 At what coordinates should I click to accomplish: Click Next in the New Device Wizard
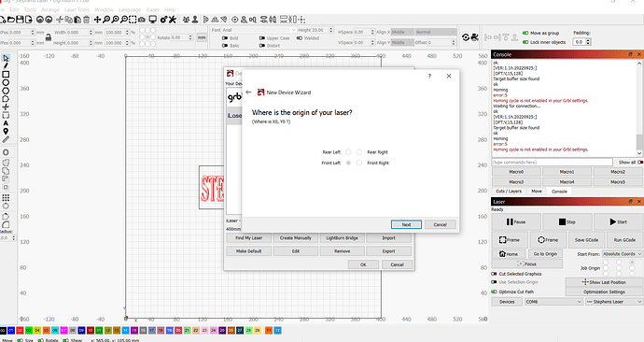click(x=406, y=224)
